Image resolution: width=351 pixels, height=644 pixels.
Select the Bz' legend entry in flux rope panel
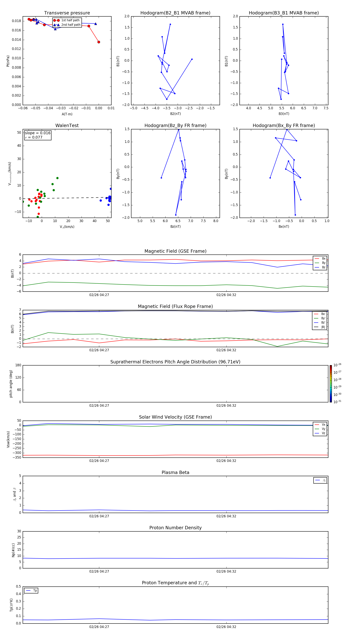coord(320,323)
